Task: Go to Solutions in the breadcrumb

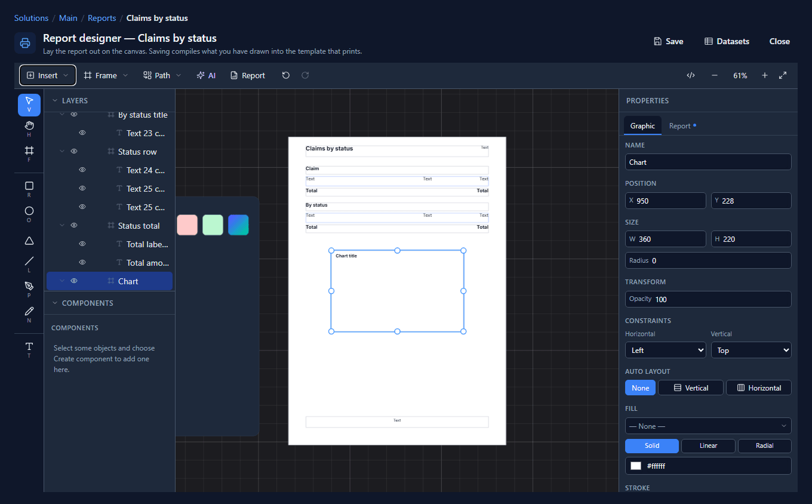Action: point(32,18)
